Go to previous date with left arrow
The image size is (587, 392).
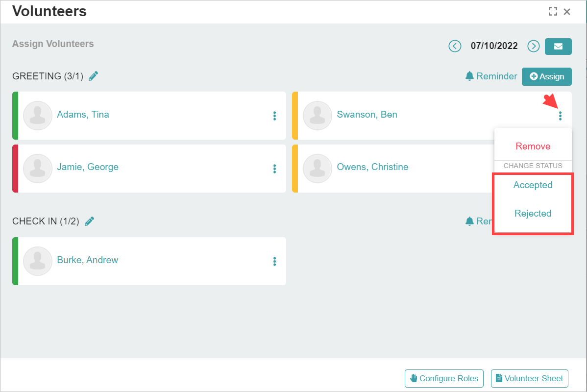[x=455, y=46]
